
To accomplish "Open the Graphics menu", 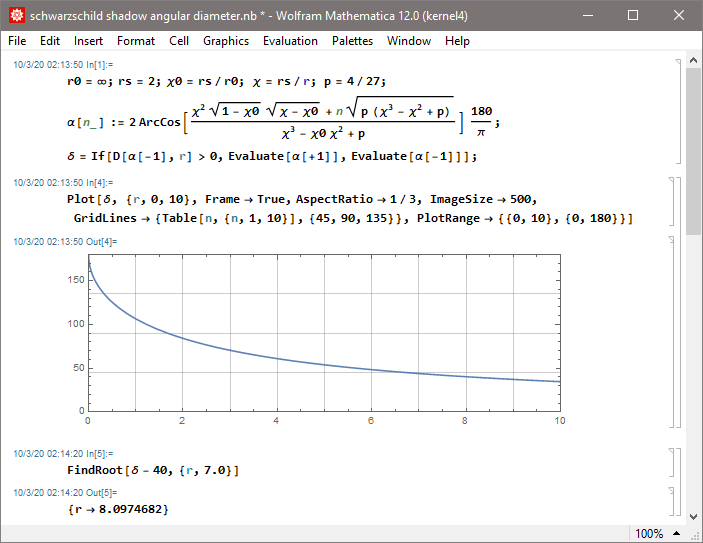I will point(226,41).
